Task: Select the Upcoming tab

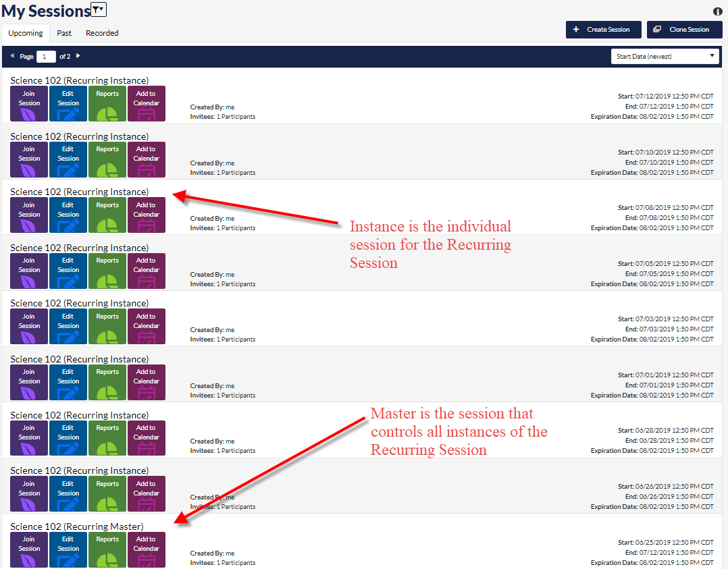Action: point(26,33)
